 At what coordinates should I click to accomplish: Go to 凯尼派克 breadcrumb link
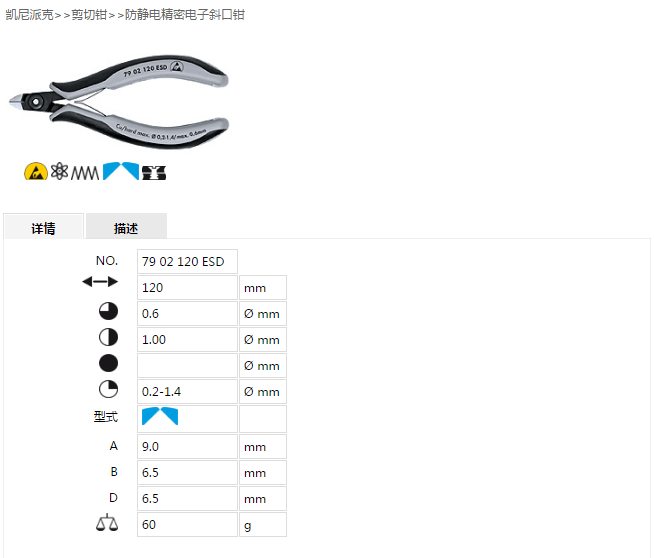(29, 15)
